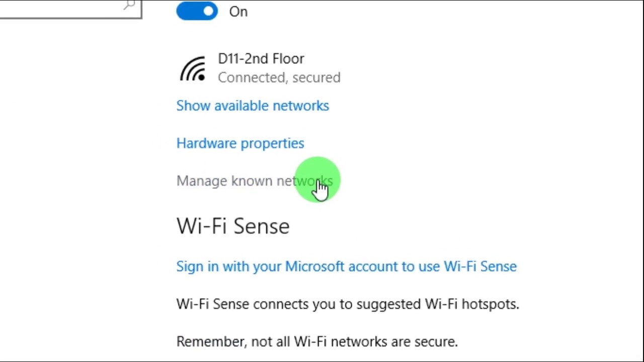This screenshot has height=362, width=644.
Task: Click the "Connected, secured" status text
Action: [x=279, y=77]
